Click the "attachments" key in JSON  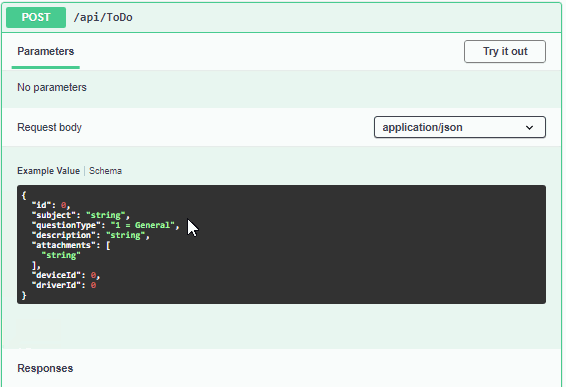coord(63,245)
